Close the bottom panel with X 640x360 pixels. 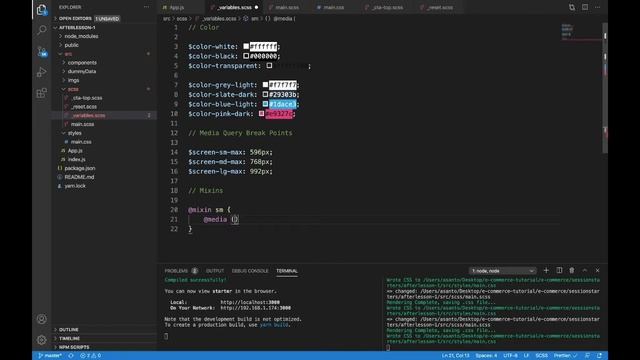coord(598,270)
